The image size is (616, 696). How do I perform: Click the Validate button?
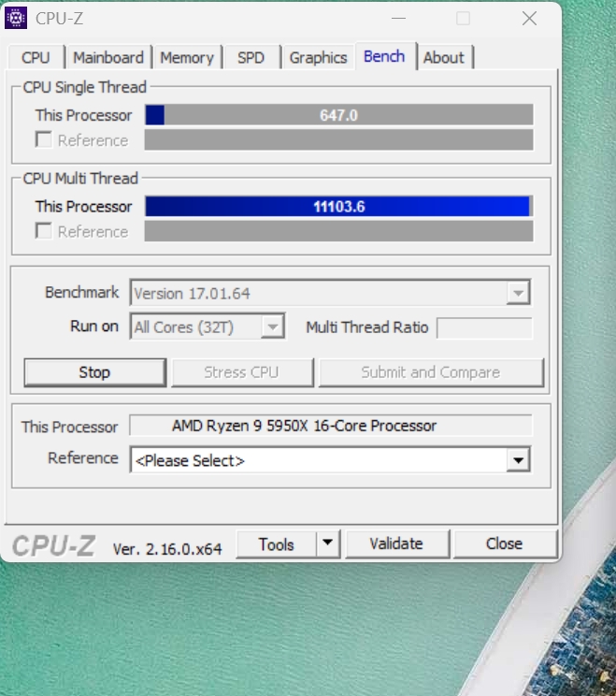coord(397,544)
